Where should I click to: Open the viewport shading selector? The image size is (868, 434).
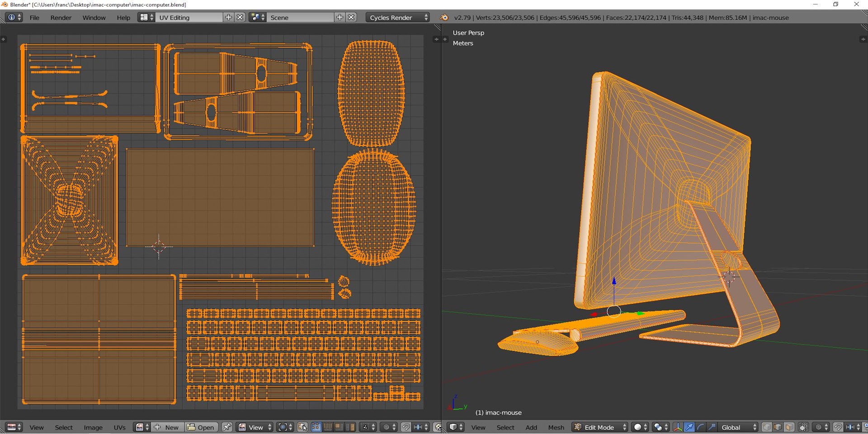pos(640,427)
